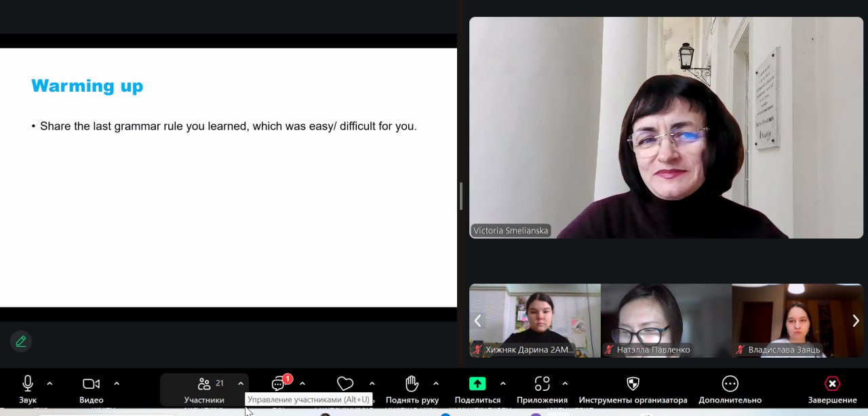The height and width of the screenshot is (416, 868).
Task: Expand share options arrow beside Поделиться
Action: pos(502,383)
